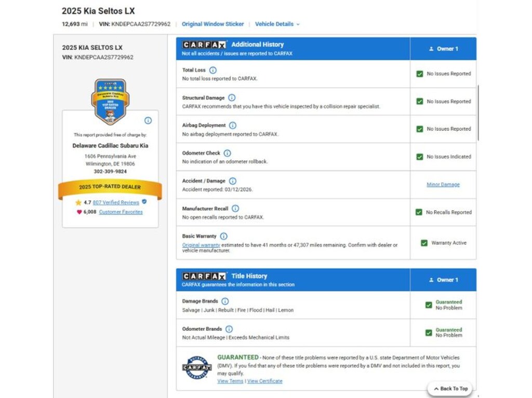
Task: Click the Warranty Active green checkmark
Action: [424, 243]
